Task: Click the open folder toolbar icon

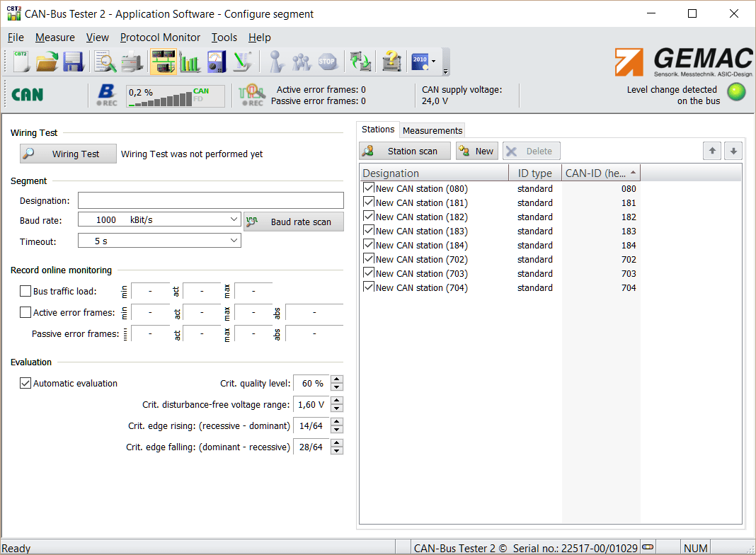Action: pos(47,62)
